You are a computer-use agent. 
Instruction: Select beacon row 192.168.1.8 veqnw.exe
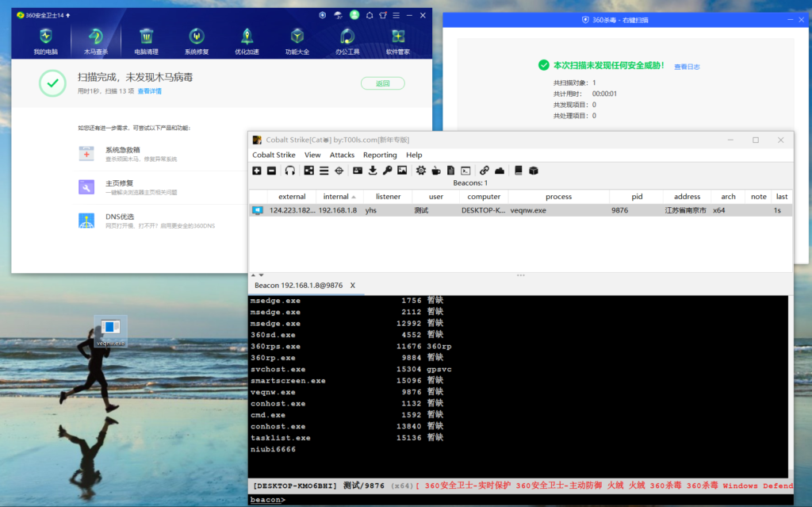pyautogui.click(x=520, y=210)
